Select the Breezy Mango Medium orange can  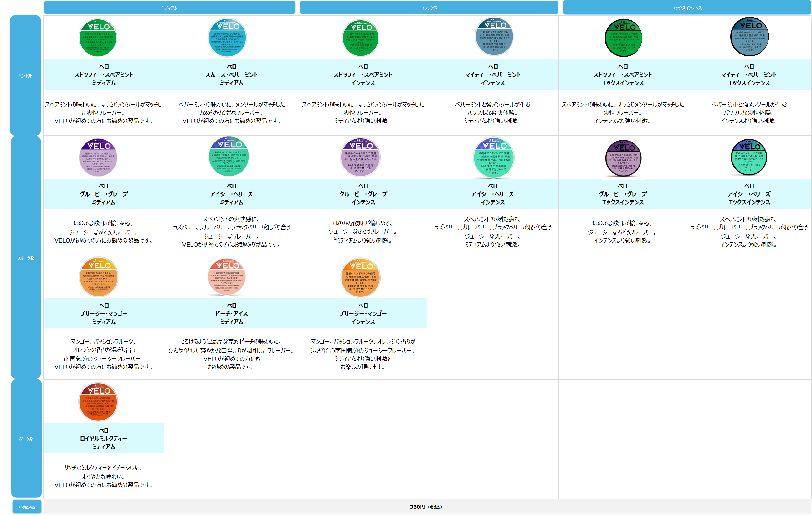point(99,277)
